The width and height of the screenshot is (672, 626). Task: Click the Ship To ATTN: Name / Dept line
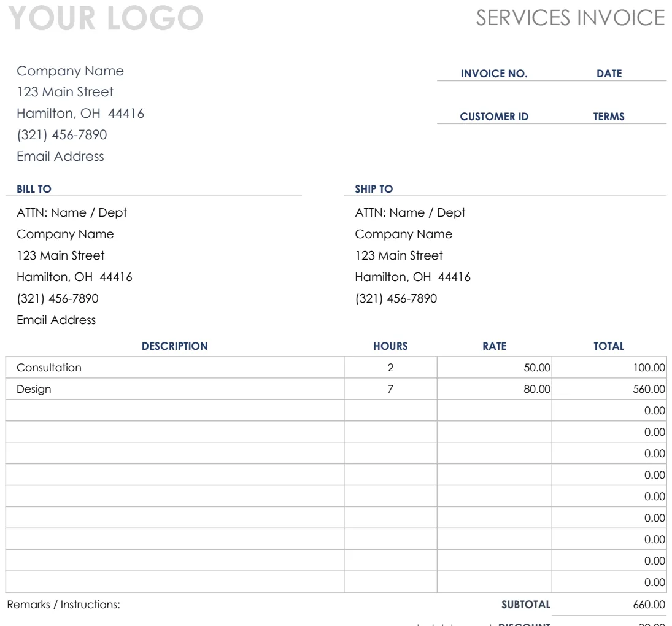410,212
